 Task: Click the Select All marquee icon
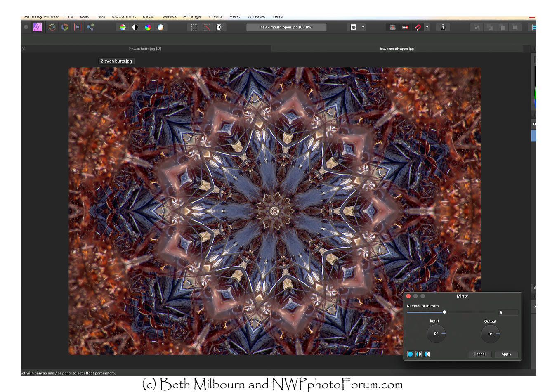click(x=194, y=27)
